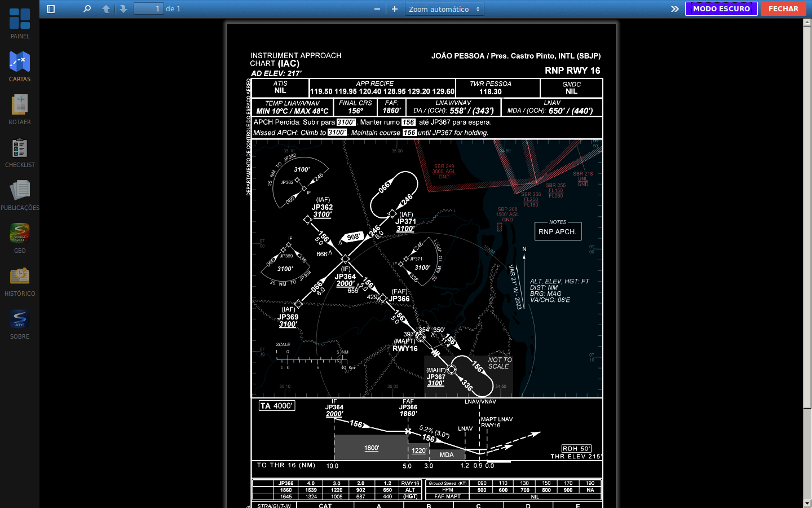Click the RNP RWY 16 chart title
Image resolution: width=812 pixels, height=508 pixels.
pyautogui.click(x=572, y=71)
